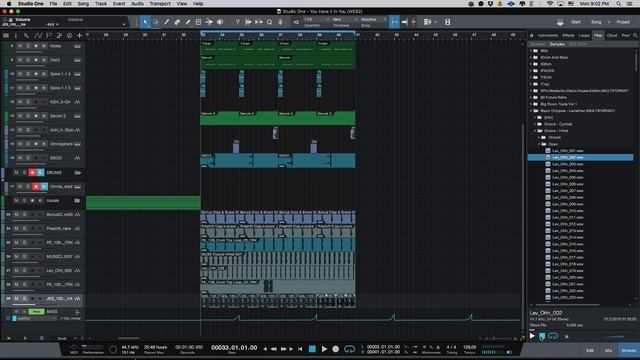The image size is (640, 360).
Task: Open the File menu
Action: click(x=53, y=4)
